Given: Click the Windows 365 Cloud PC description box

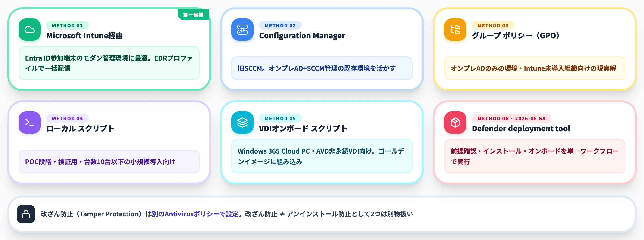Looking at the screenshot, I should [322, 156].
